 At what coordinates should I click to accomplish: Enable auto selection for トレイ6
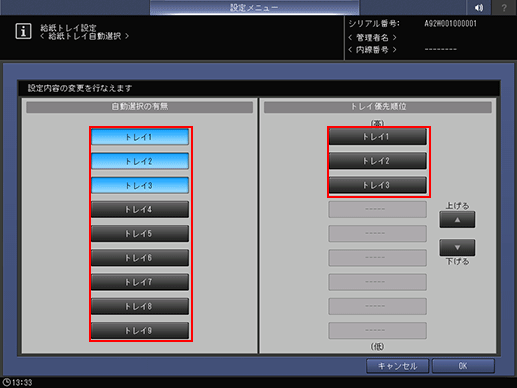click(x=140, y=258)
